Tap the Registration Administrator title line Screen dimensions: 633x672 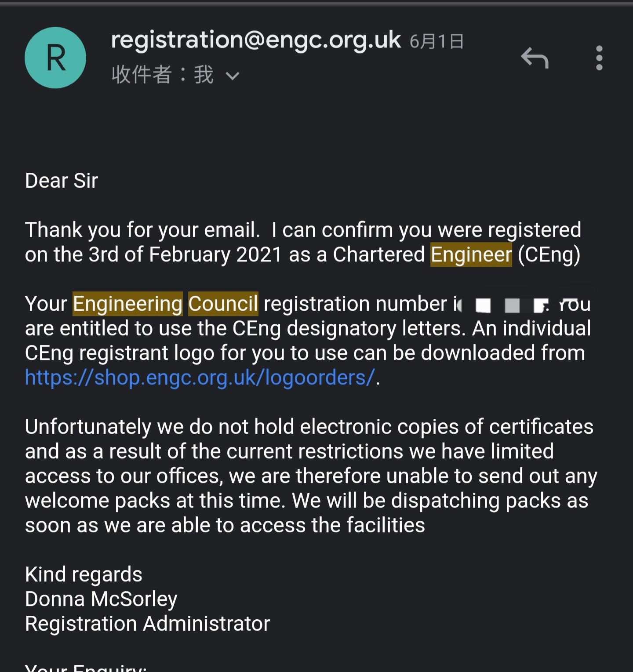(x=148, y=624)
